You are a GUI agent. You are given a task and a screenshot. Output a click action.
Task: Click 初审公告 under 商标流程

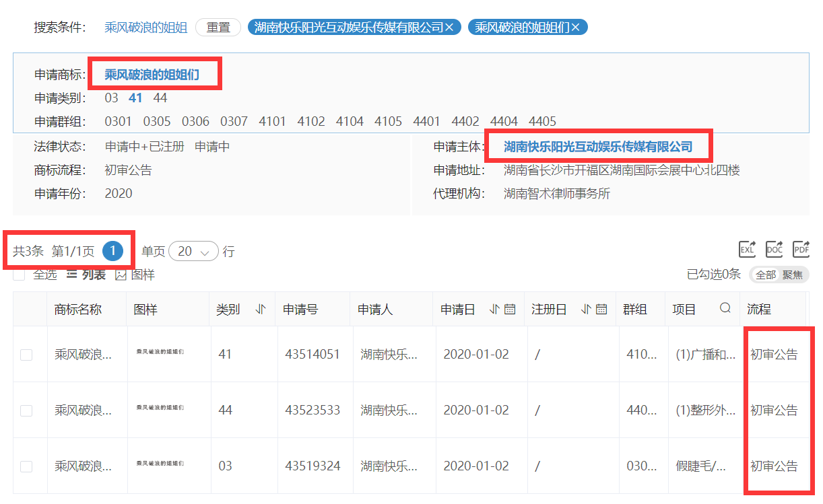click(128, 170)
